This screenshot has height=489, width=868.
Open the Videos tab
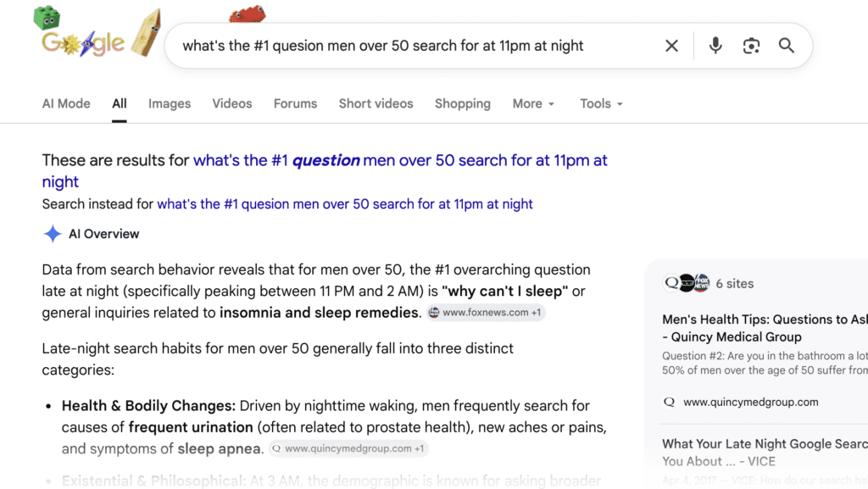[232, 104]
